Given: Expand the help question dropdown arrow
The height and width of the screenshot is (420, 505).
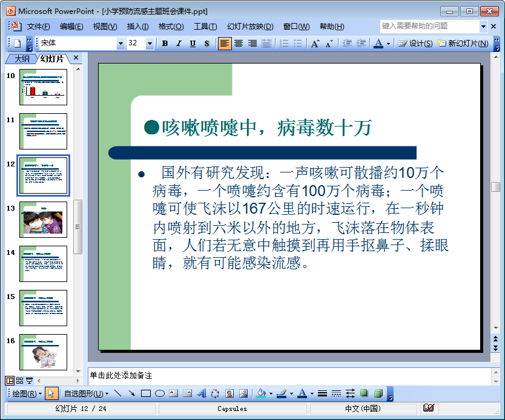Looking at the screenshot, I should [x=483, y=27].
